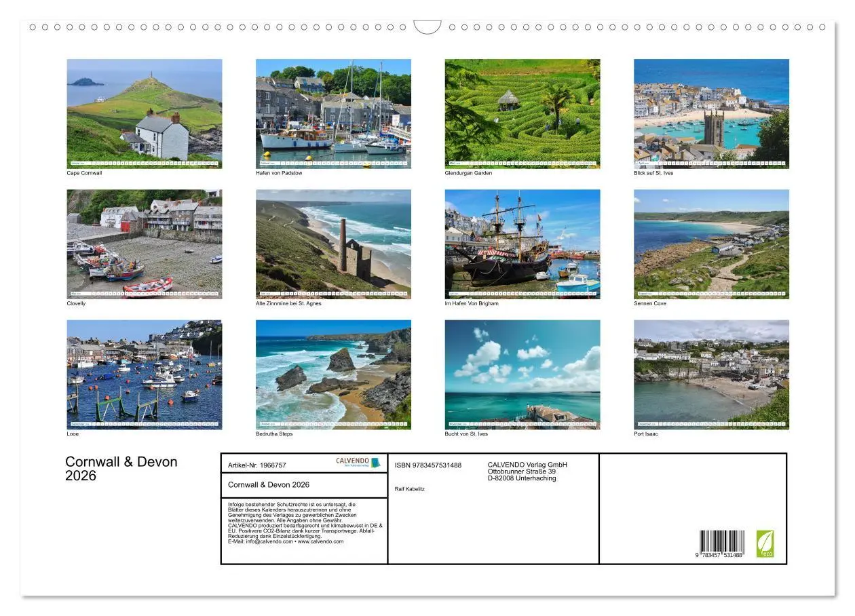Click the Glendurgan Garden maze photo
This screenshot has height=616, width=855.
coord(522,113)
